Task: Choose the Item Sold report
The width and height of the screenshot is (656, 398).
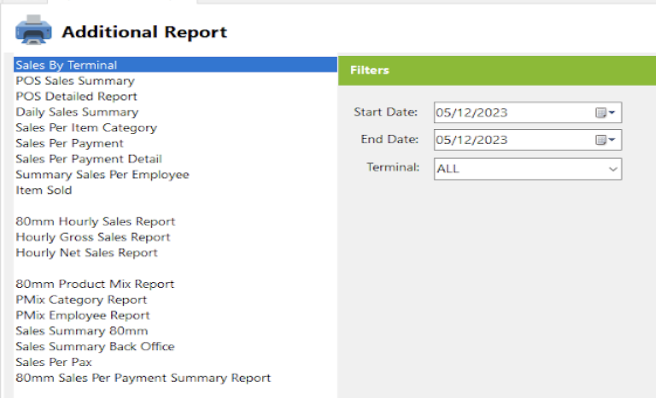Action: point(44,190)
